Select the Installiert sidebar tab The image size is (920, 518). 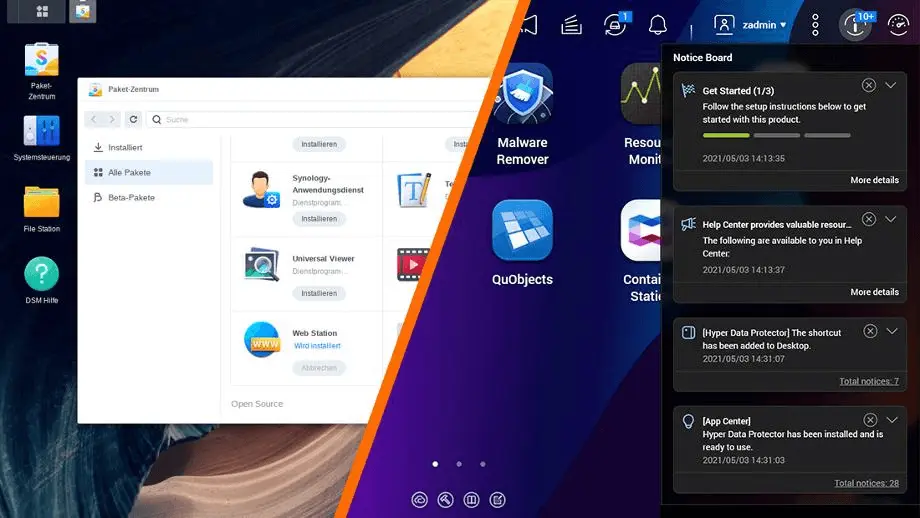pyautogui.click(x=125, y=147)
